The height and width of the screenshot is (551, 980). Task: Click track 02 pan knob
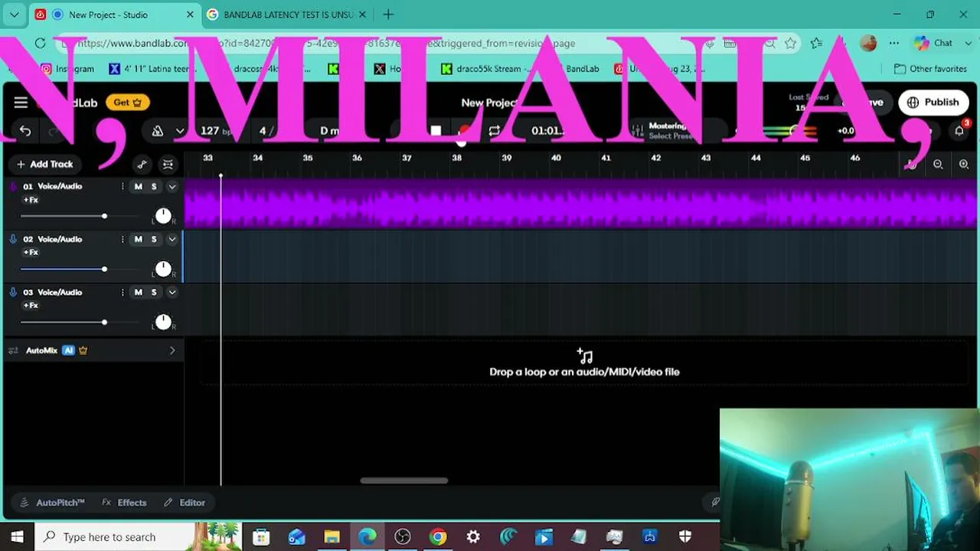tap(163, 269)
